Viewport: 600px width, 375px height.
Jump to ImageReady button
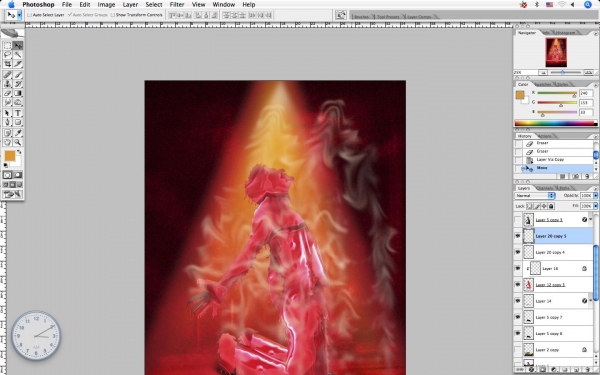coord(12,194)
